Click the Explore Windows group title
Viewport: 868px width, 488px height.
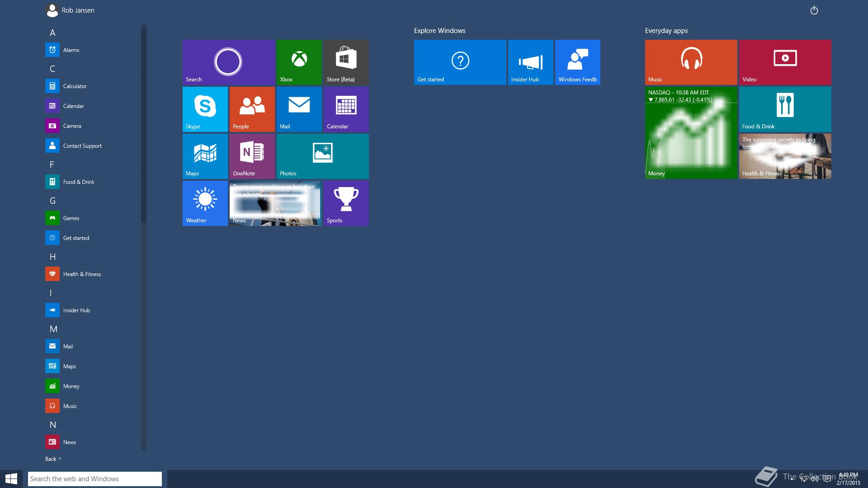click(440, 31)
